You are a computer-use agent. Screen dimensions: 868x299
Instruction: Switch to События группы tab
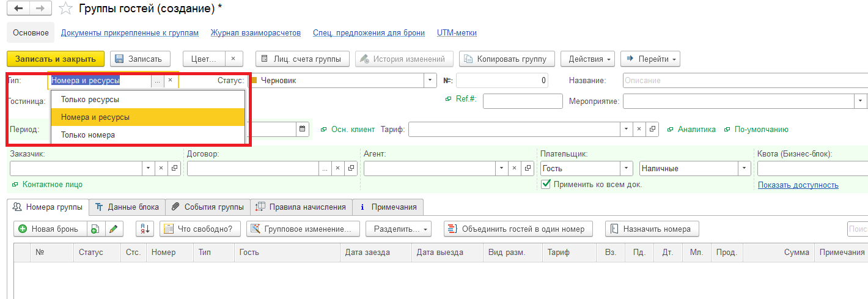point(208,207)
